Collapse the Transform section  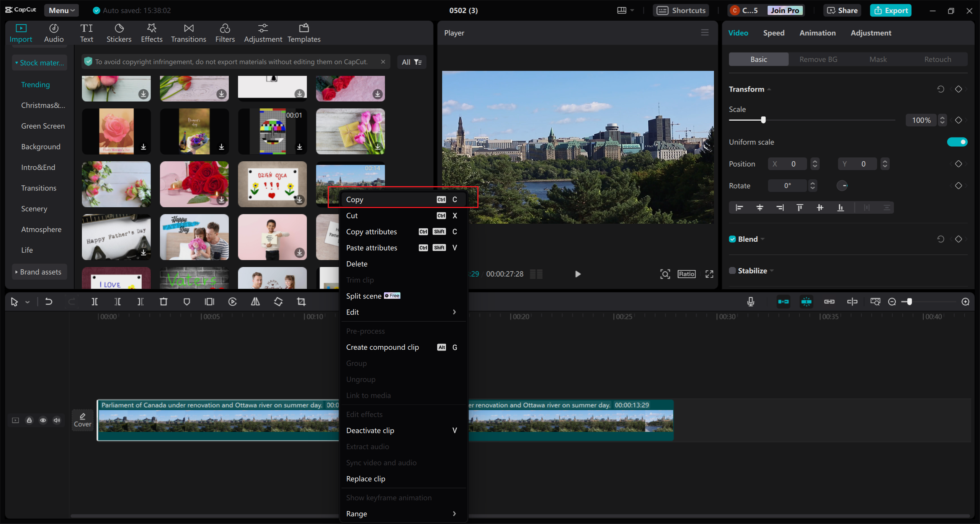769,89
